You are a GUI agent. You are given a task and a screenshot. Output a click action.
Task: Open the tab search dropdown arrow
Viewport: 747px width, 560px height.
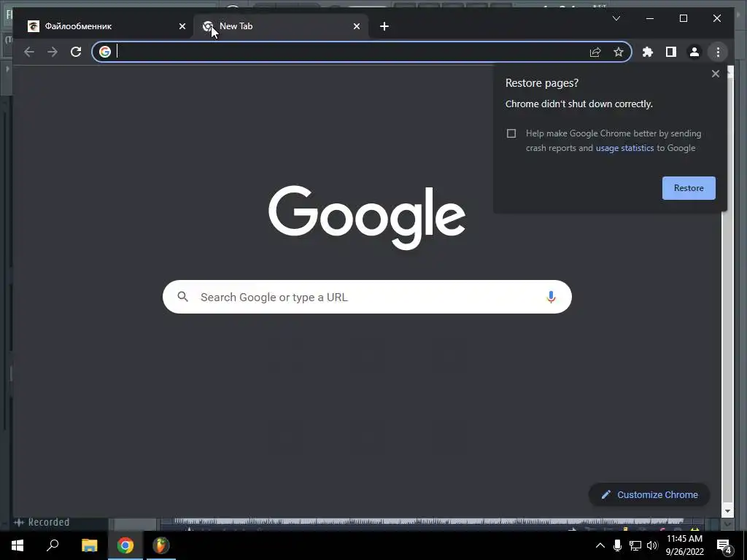[x=616, y=18]
